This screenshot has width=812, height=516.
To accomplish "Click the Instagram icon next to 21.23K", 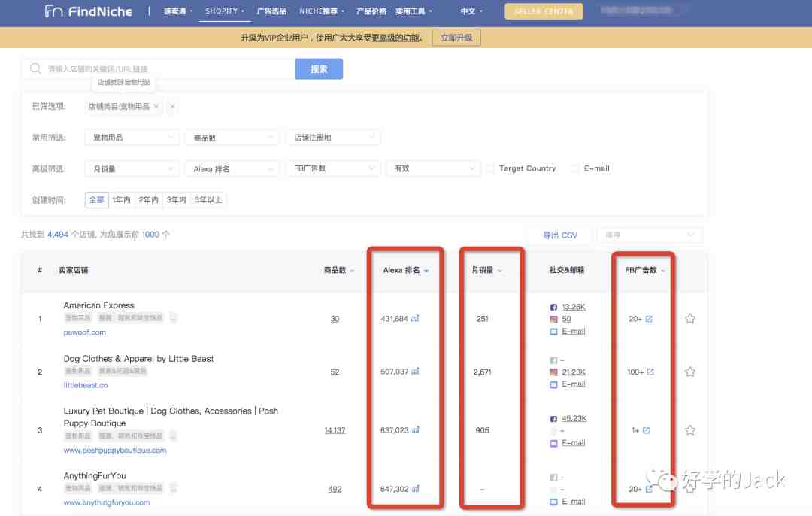I will (553, 372).
